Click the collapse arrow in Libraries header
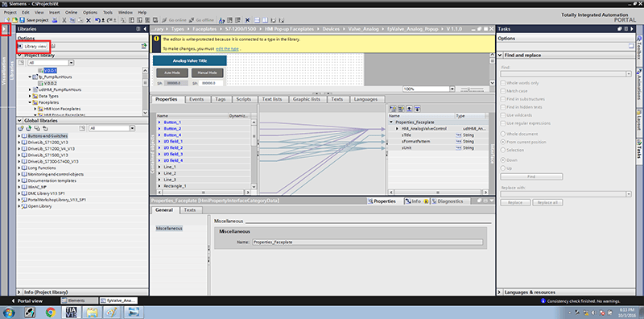Viewport: 644px width, 319px height. click(145, 29)
